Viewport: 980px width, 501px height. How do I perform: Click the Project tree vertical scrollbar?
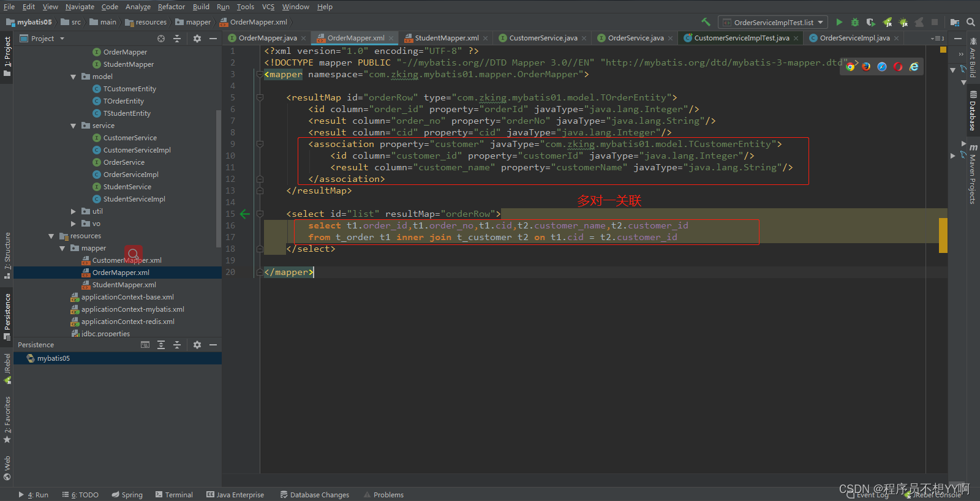coord(219,178)
